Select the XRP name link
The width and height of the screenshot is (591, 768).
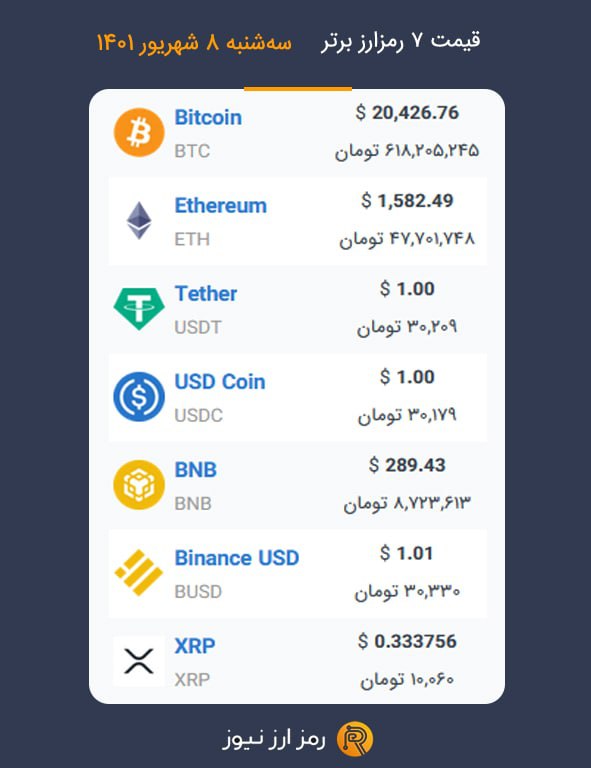coord(195,646)
